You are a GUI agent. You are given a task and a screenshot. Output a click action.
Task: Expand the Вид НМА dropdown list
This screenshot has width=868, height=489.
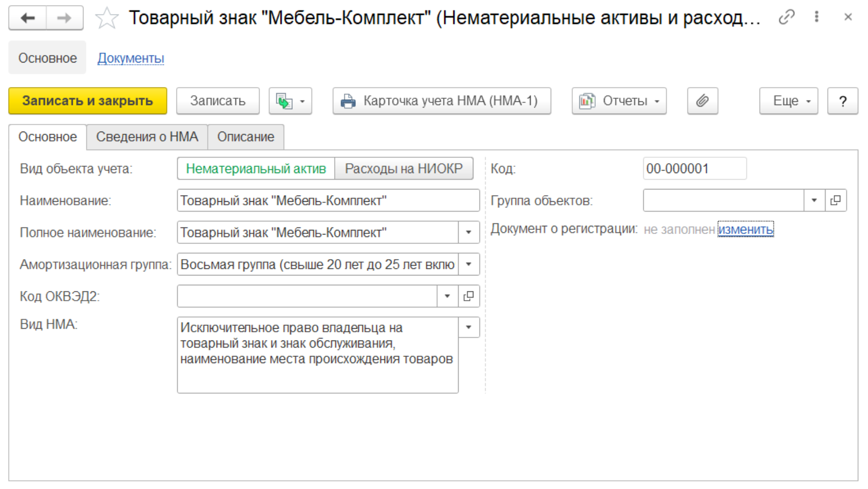pyautogui.click(x=468, y=327)
